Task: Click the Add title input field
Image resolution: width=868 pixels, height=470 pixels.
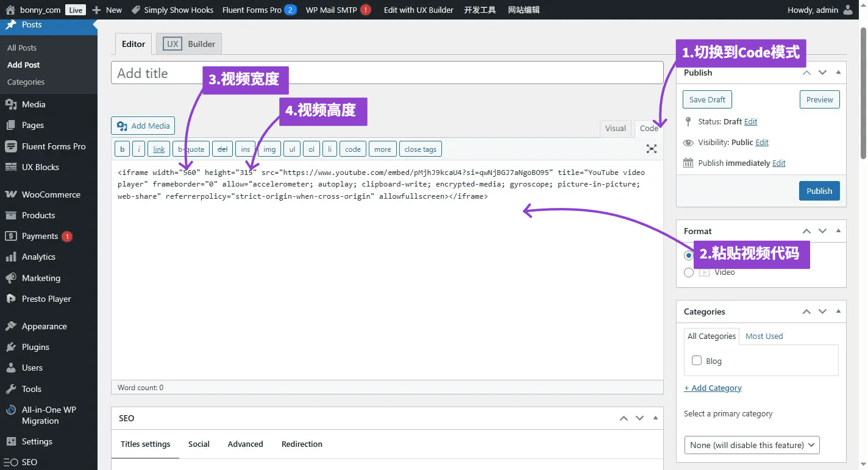Action: [387, 73]
